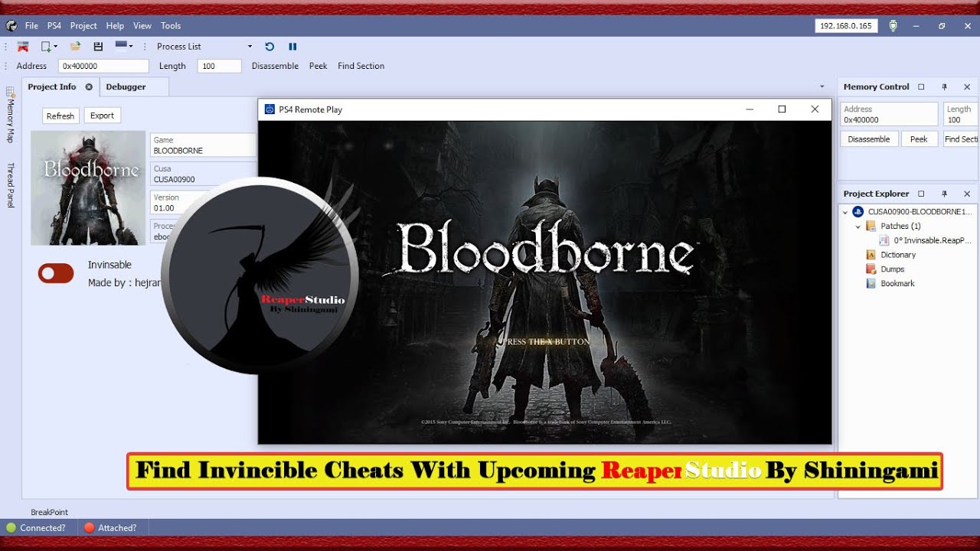Toggle the Invinsable cheat switch
This screenshot has height=551, width=980.
pyautogui.click(x=56, y=273)
